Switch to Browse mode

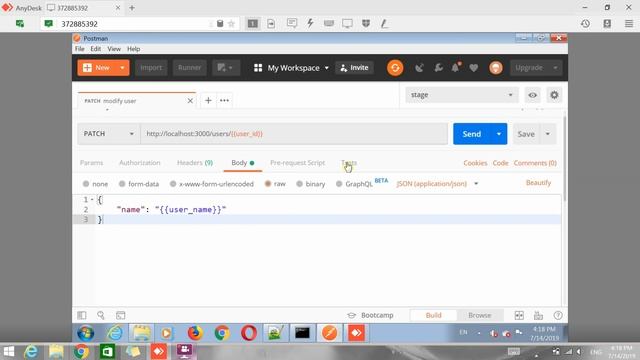coord(480,315)
